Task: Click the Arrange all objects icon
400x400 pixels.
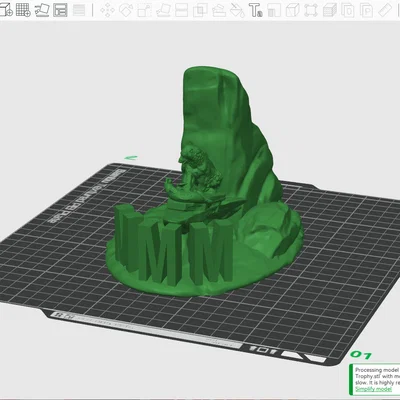Action: click(x=60, y=10)
